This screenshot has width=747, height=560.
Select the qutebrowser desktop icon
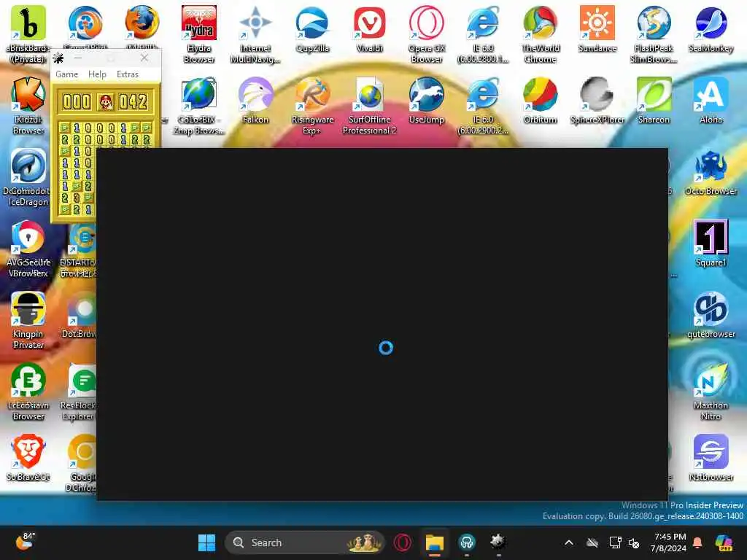click(x=711, y=314)
